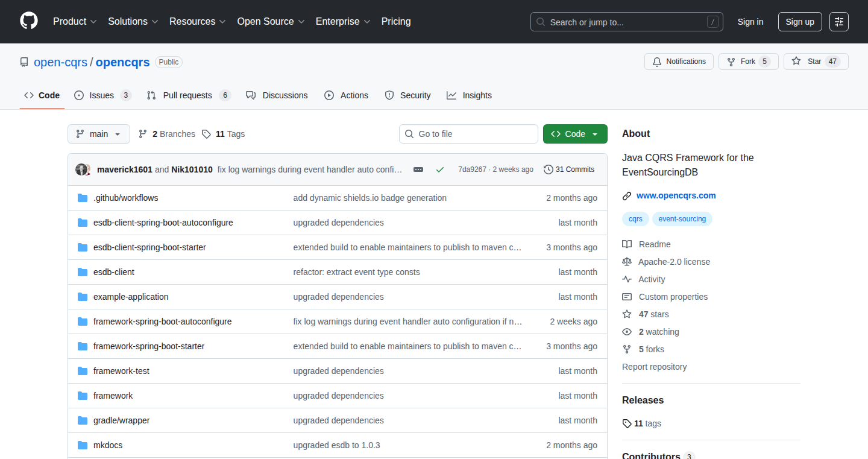Click the event-sourcing topic tag

coord(682,219)
